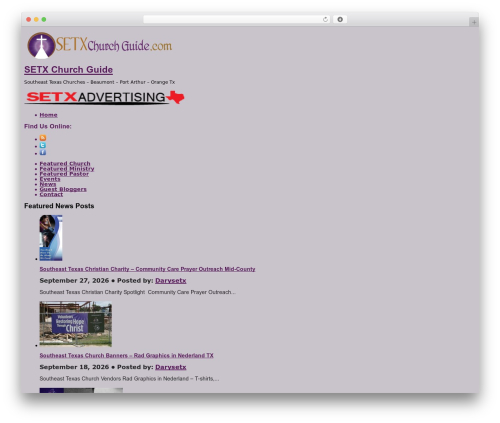Click the yellow minimize window button
This screenshot has height=423, width=500.
[36, 19]
